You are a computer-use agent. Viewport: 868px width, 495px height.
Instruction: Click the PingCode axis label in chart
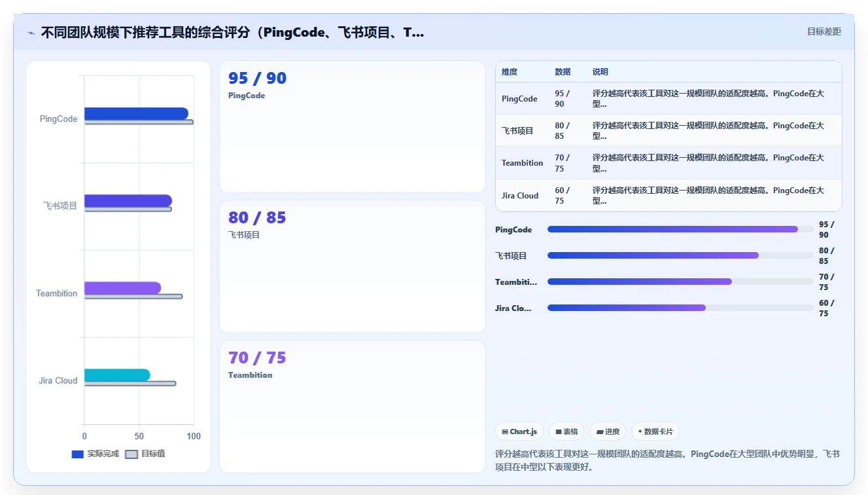tap(58, 119)
